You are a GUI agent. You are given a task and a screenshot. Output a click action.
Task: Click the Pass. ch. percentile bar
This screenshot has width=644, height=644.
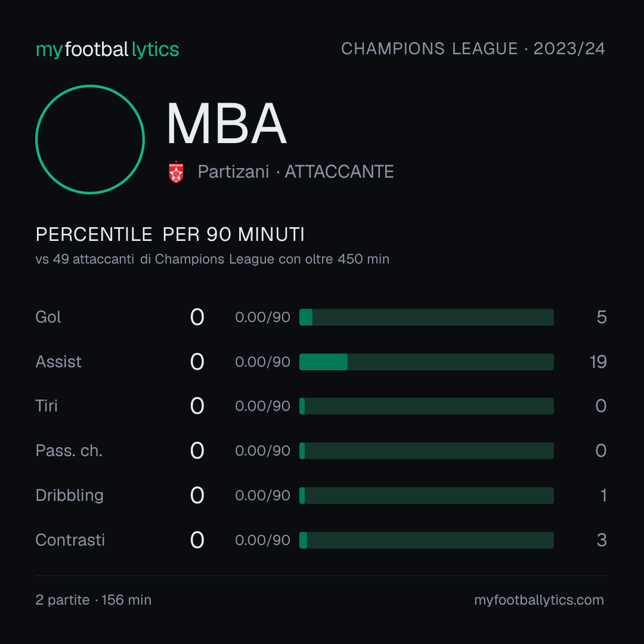click(426, 451)
